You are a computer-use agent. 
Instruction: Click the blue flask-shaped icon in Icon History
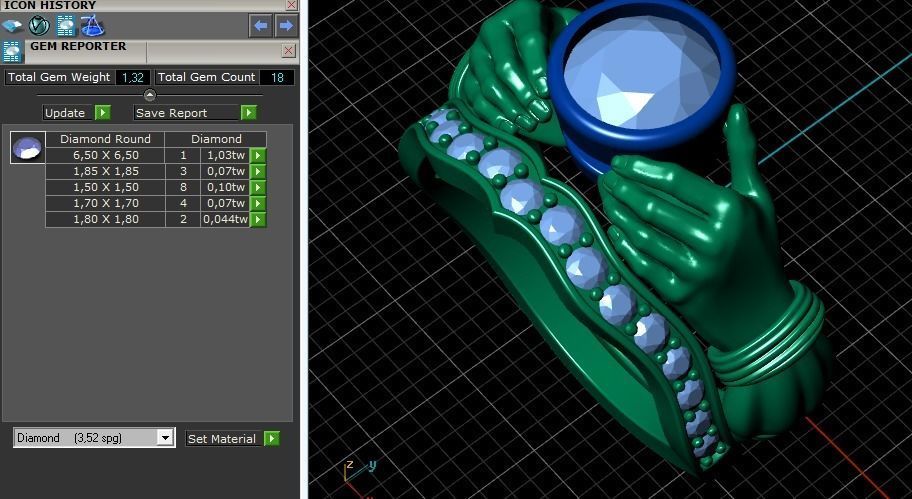click(x=92, y=26)
